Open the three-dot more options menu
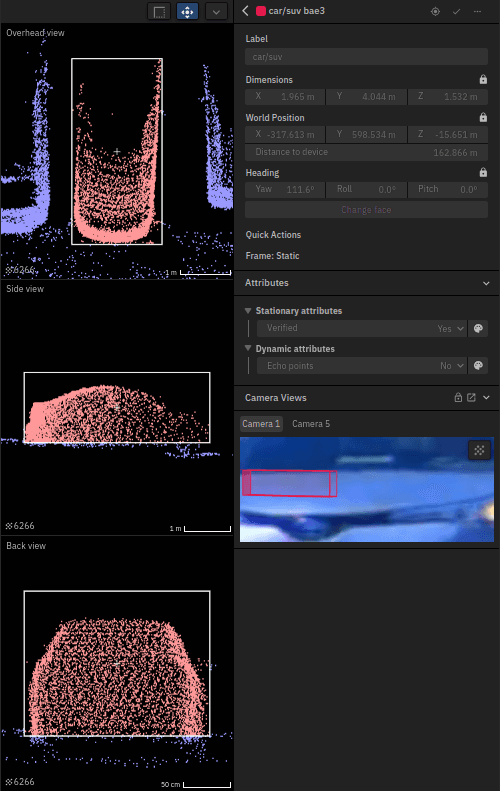The width and height of the screenshot is (500, 791). [x=477, y=11]
